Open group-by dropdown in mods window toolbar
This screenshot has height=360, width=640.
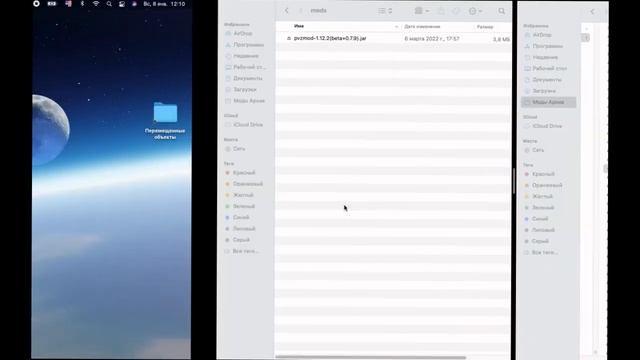pyautogui.click(x=422, y=11)
